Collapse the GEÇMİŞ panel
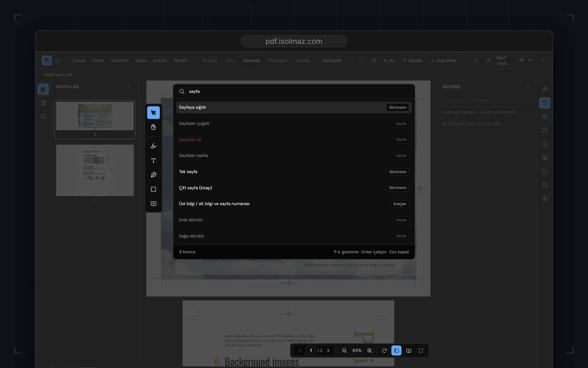588x368 pixels. [x=528, y=87]
